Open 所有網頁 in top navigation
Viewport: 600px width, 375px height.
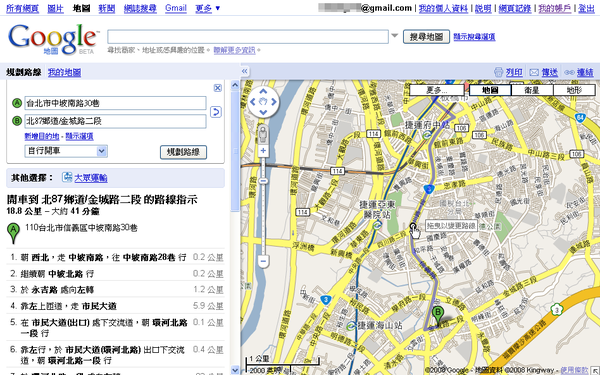(22, 8)
